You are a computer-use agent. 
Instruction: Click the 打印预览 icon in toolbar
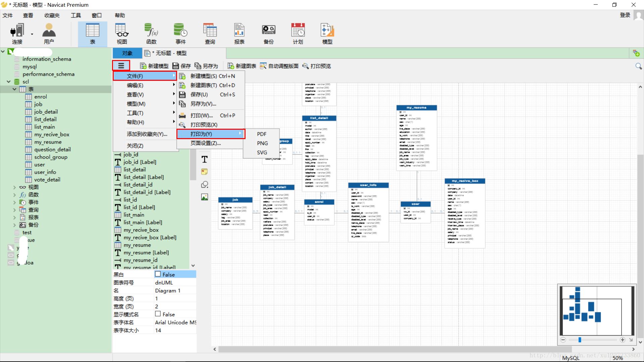coord(306,65)
